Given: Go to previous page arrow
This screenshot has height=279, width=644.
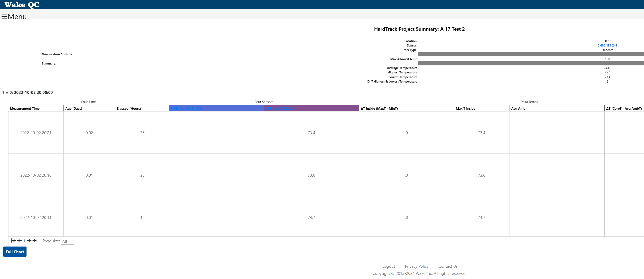Looking at the screenshot, I should (19, 241).
